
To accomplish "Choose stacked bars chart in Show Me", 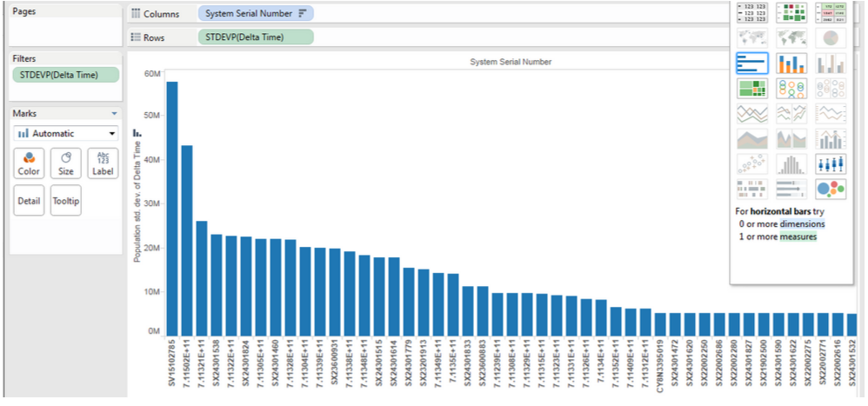I will tap(791, 63).
